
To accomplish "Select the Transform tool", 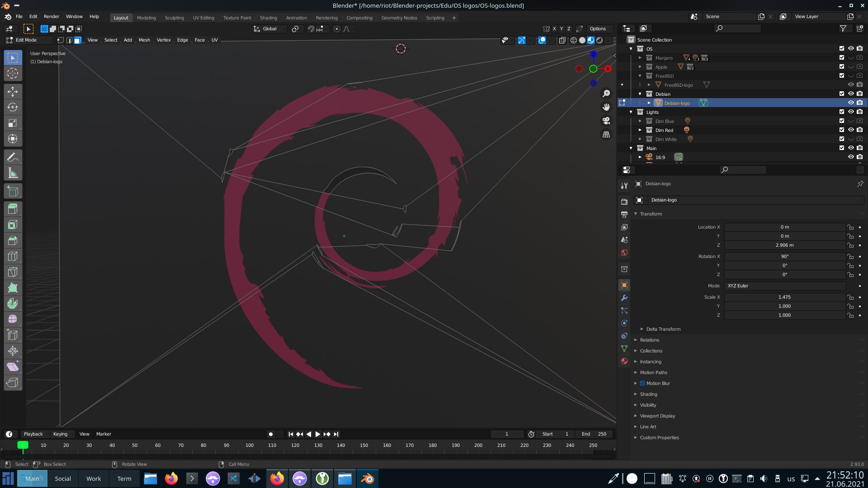I will coord(13,139).
